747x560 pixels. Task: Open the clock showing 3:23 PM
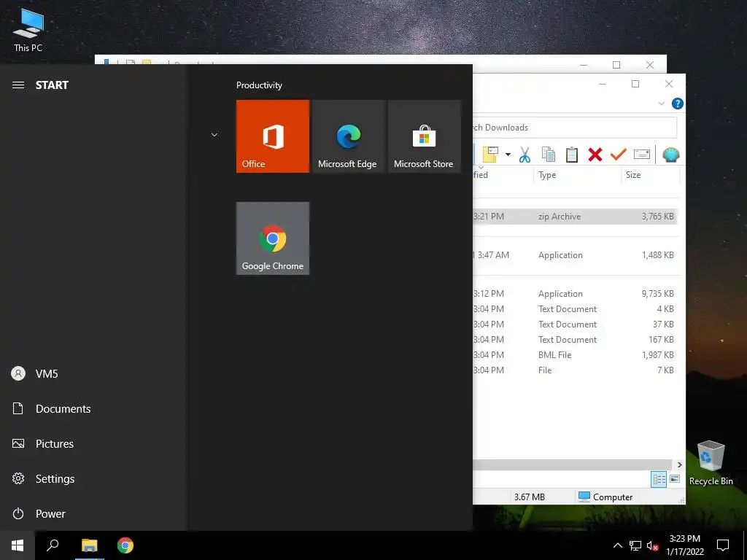[x=684, y=545]
